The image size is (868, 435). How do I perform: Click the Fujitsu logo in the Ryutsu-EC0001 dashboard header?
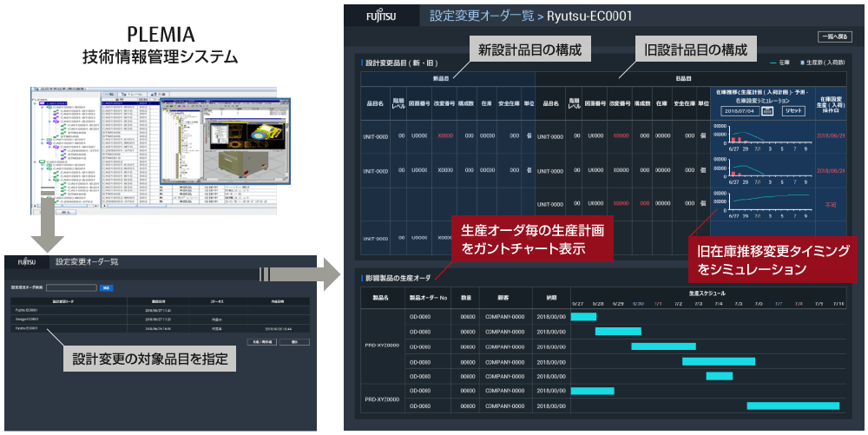[381, 16]
